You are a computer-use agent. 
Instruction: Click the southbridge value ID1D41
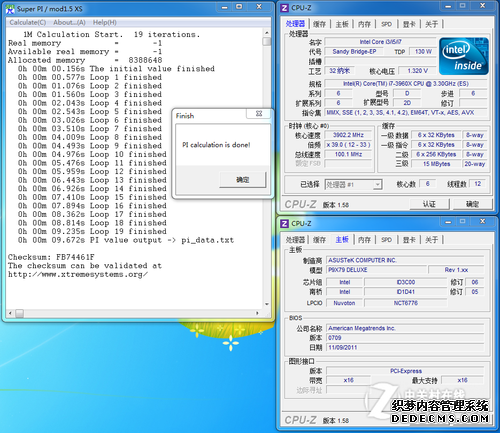(x=405, y=292)
